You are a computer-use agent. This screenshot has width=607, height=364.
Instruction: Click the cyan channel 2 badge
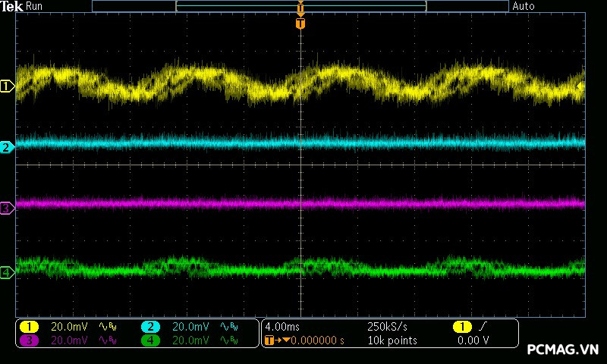[150, 327]
